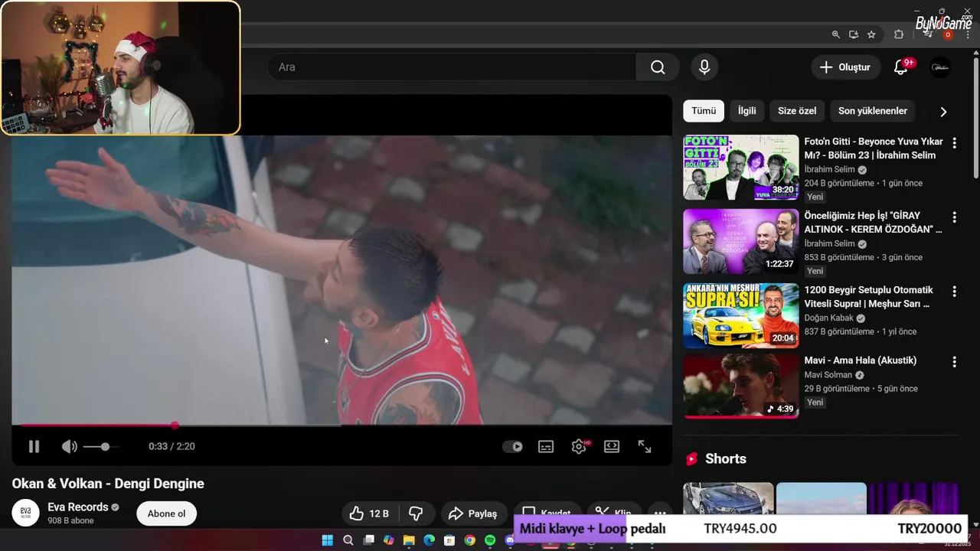Open Copilot from the taskbar
The height and width of the screenshot is (551, 980).
(389, 540)
